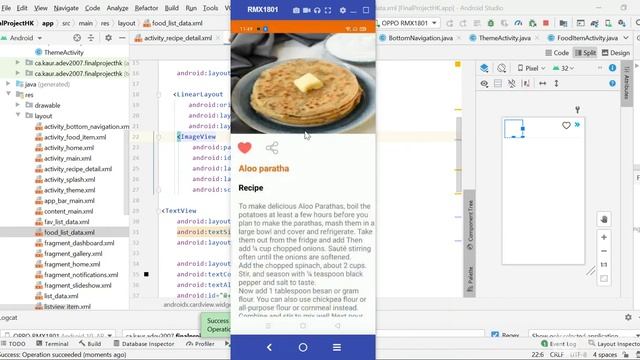Click the fullscreen icon in the RMX1801 window
This screenshot has width=640, height=360.
(x=328, y=10)
